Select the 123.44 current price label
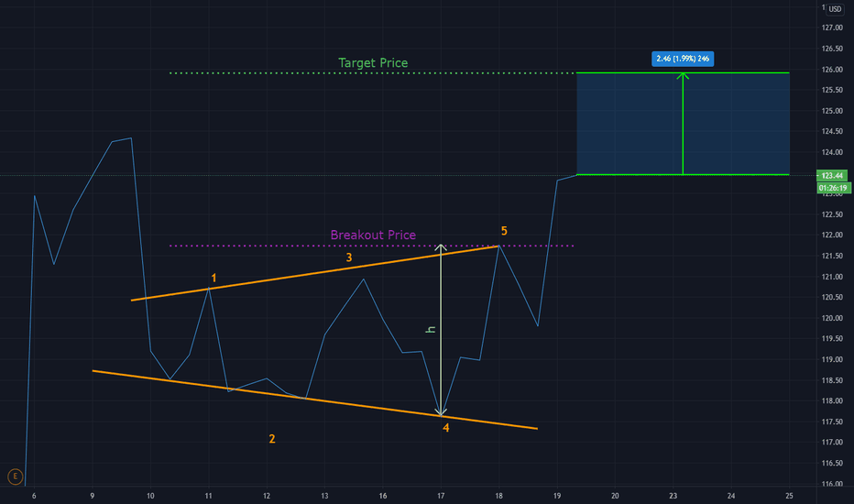Screen dimensions: 854x504 coord(832,175)
